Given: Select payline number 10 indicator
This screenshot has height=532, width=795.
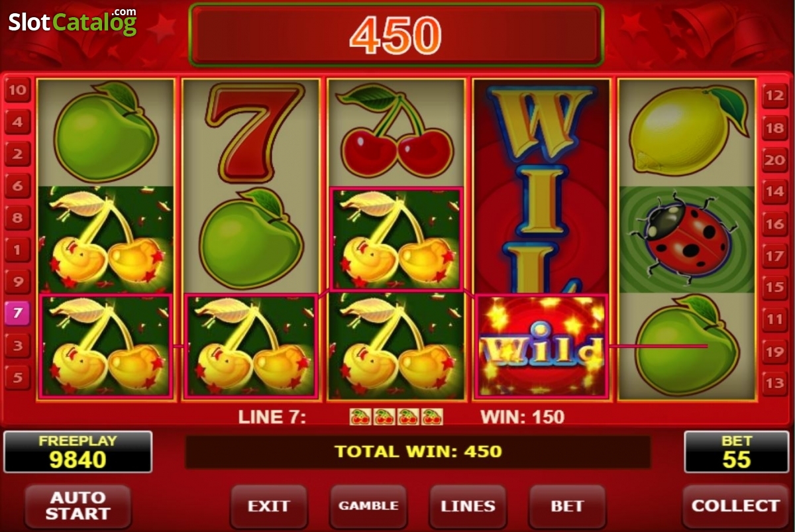Looking at the screenshot, I should [17, 90].
